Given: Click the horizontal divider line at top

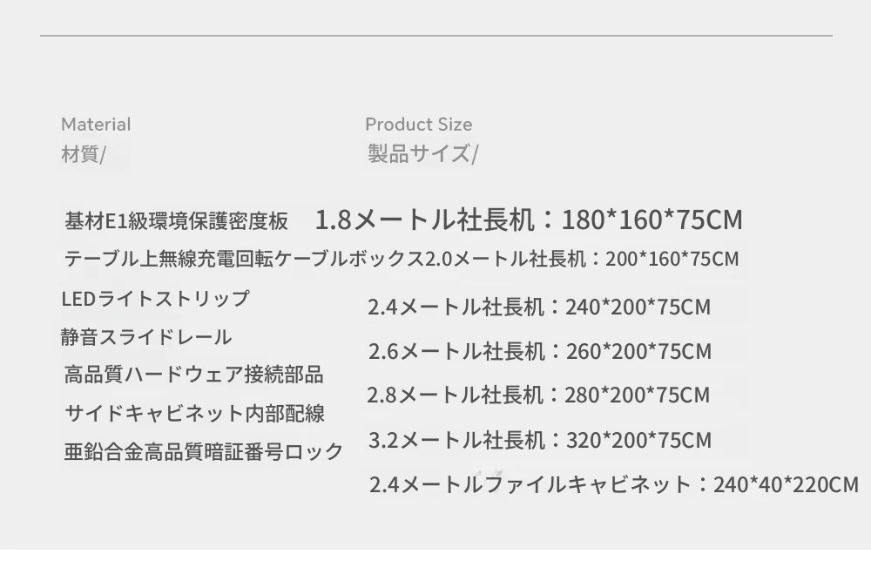Looking at the screenshot, I should pyautogui.click(x=436, y=36).
